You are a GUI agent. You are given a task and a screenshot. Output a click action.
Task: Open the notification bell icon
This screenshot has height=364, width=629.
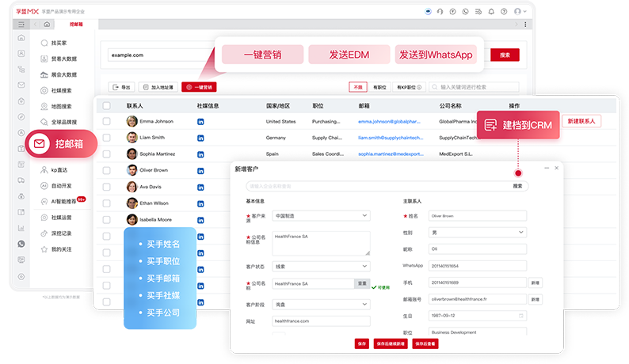[491, 12]
